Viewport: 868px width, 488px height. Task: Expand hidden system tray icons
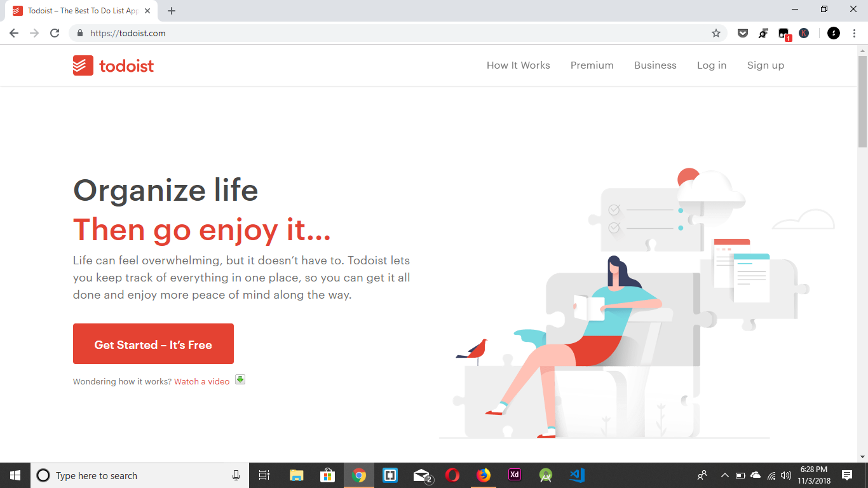724,475
